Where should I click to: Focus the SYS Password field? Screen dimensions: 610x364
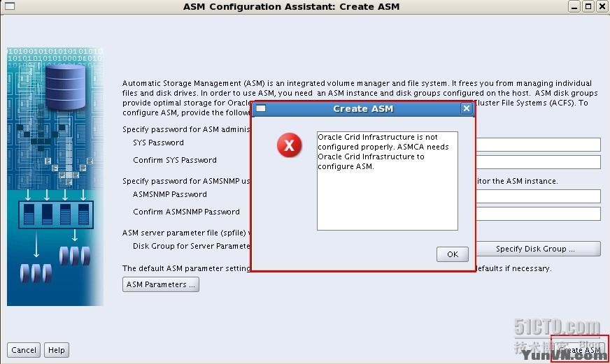click(538, 145)
